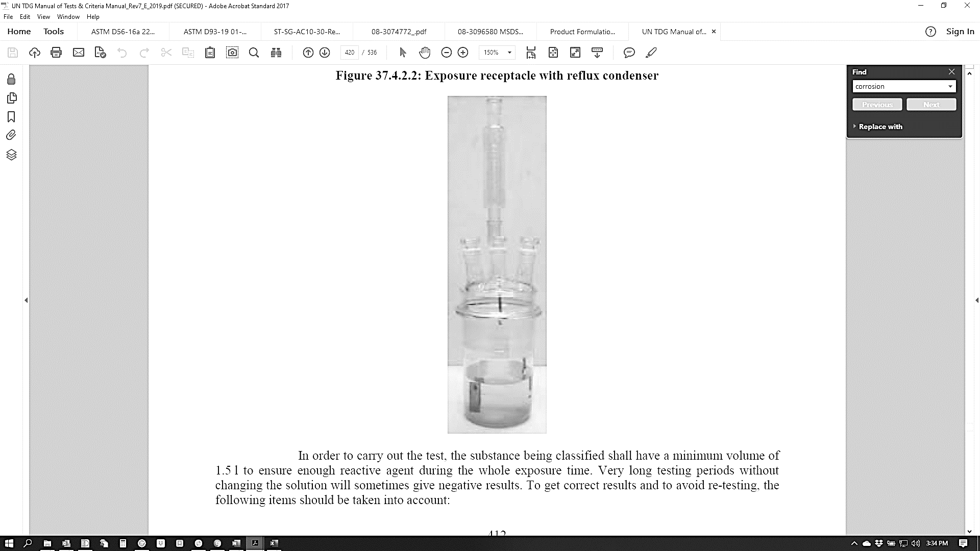
Task: Click the zoom in plus icon
Action: pyautogui.click(x=463, y=53)
